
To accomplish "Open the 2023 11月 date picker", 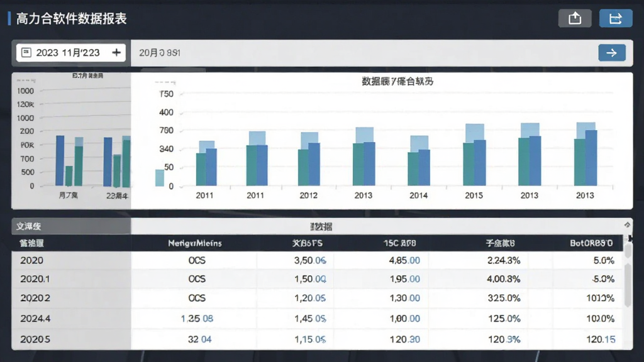I will point(70,53).
